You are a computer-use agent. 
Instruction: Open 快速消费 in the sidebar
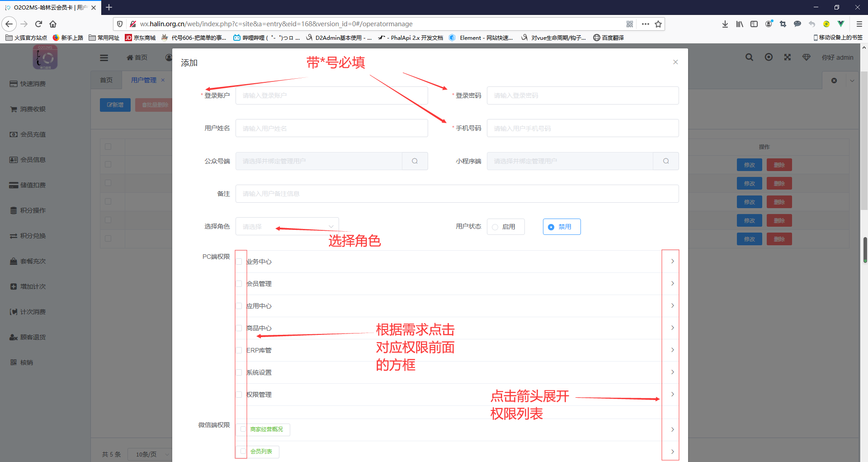click(x=28, y=84)
